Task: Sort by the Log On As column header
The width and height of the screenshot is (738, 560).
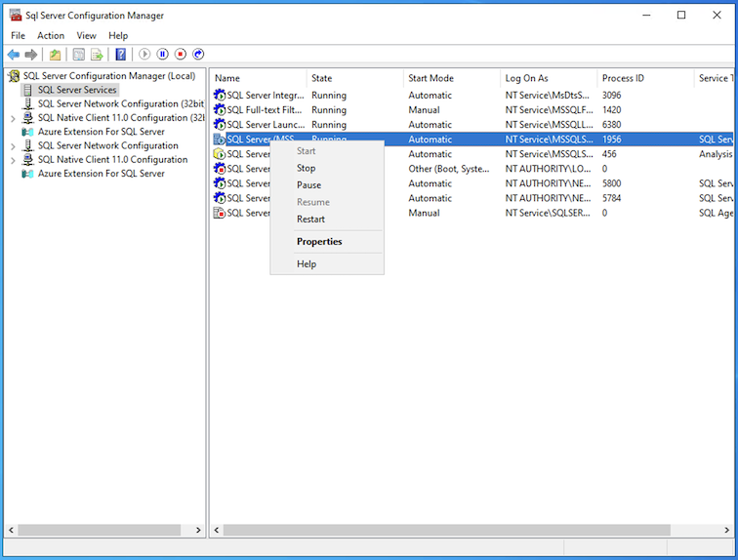Action: click(x=550, y=78)
